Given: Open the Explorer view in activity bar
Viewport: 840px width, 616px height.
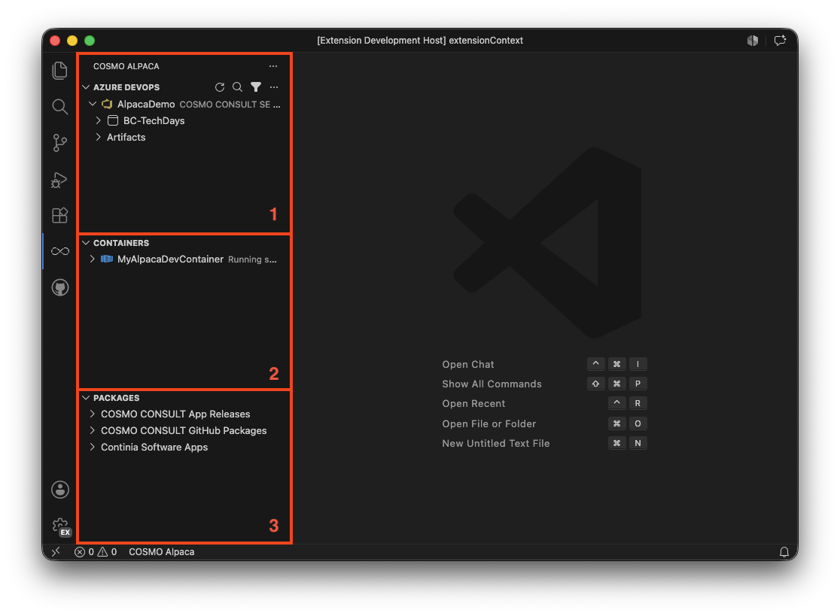Looking at the screenshot, I should pyautogui.click(x=60, y=71).
